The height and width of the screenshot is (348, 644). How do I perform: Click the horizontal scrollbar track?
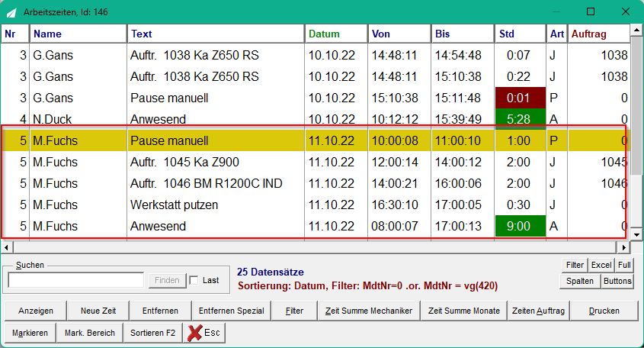pyautogui.click(x=316, y=247)
